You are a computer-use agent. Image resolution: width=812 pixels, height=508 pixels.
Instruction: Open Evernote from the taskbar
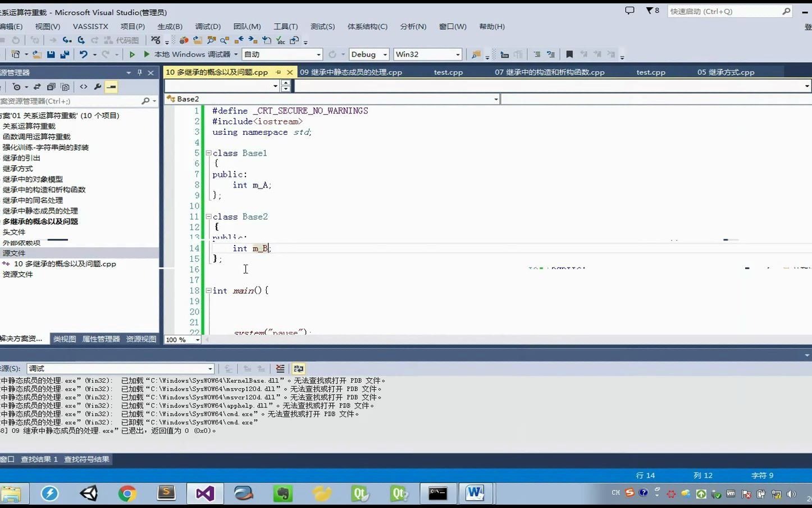point(283,493)
